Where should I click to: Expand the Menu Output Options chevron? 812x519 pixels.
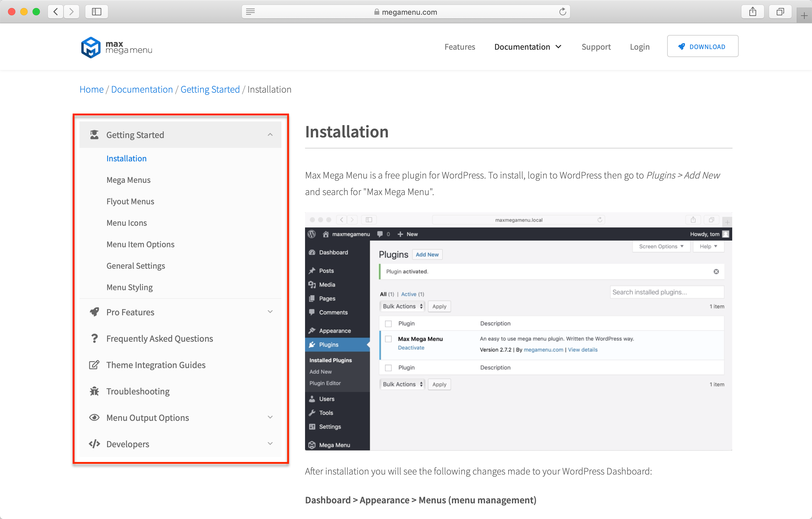[x=270, y=417]
